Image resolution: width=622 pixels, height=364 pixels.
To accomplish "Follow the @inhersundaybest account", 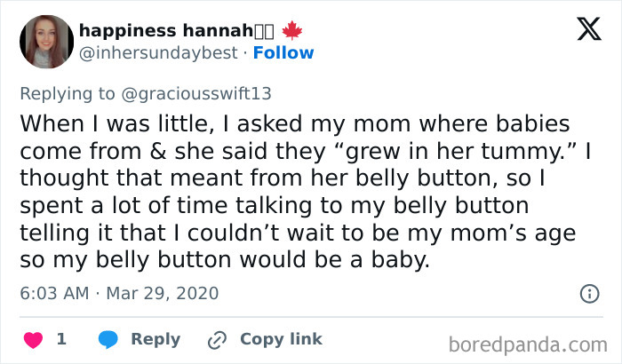I will click(283, 52).
